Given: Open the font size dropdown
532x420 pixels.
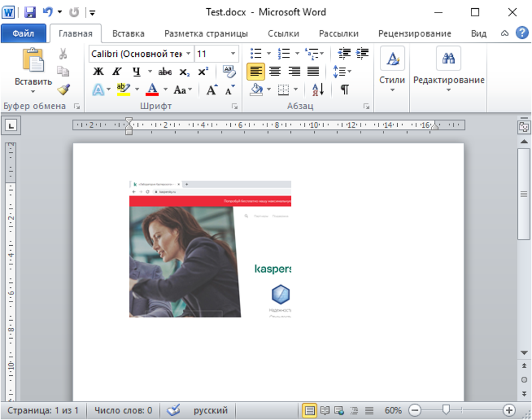Looking at the screenshot, I should click(x=233, y=54).
